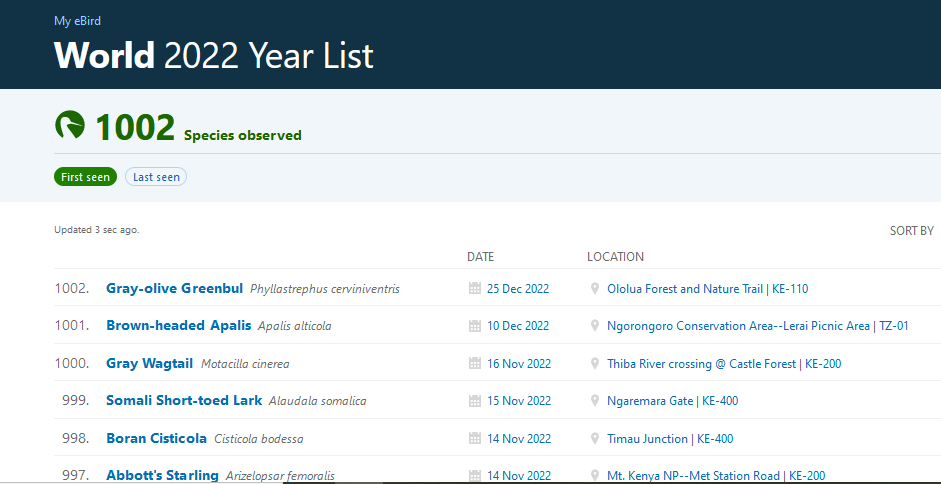This screenshot has height=484, width=941.
Task: Open Brown-headed Apalis species page
Action: 179,325
